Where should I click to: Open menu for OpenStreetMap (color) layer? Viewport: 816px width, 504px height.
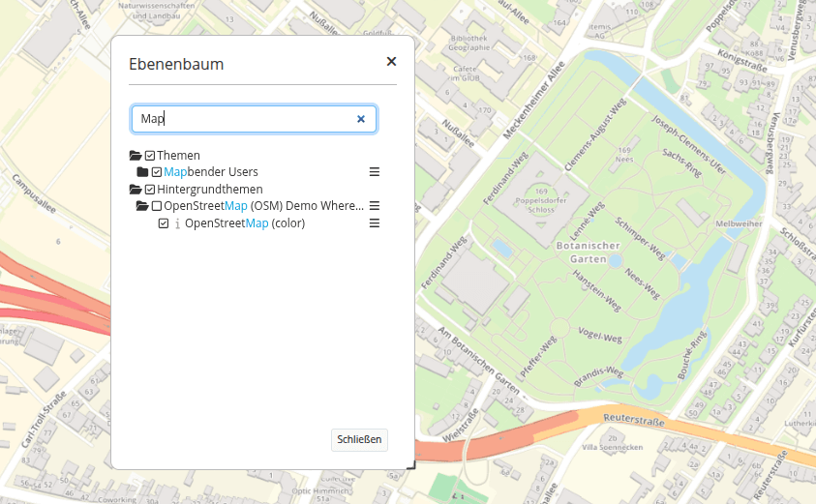(x=375, y=223)
